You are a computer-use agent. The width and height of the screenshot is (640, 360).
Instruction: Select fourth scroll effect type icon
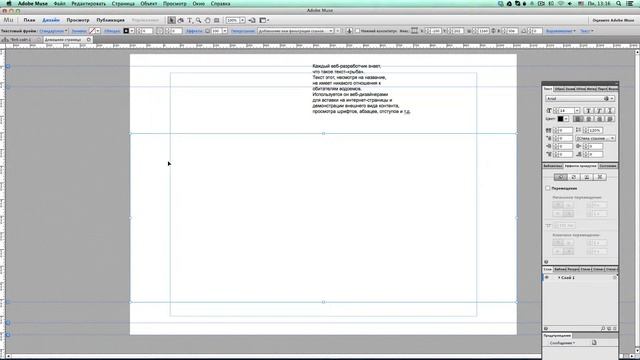(600, 177)
